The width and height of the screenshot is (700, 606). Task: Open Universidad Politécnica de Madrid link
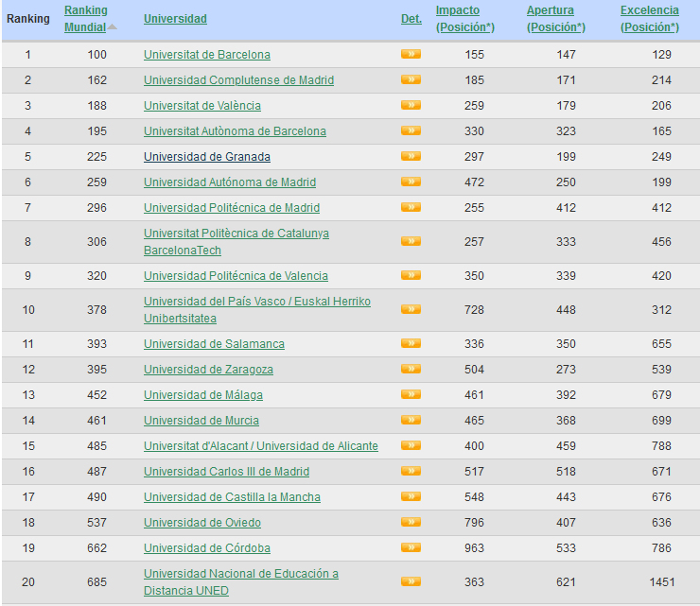[232, 207]
